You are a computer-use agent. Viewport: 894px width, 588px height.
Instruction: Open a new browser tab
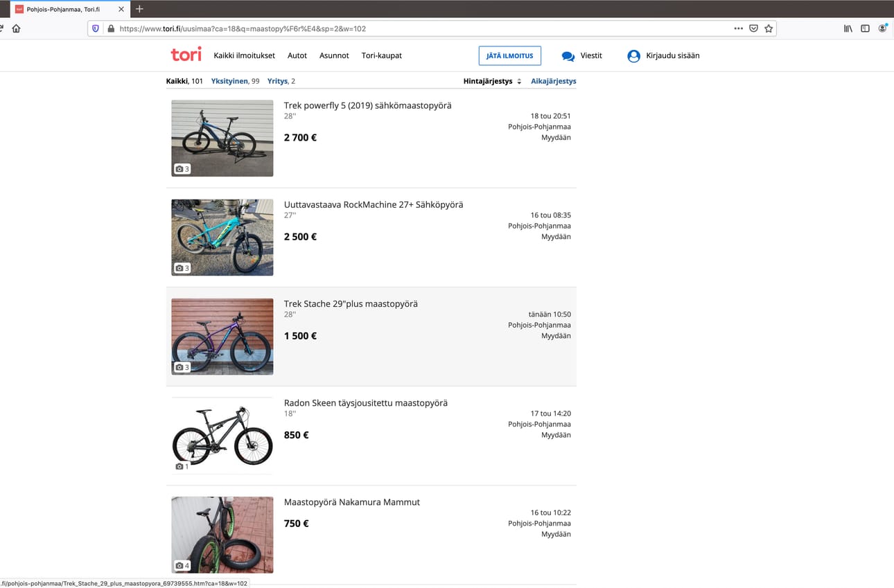tap(139, 9)
